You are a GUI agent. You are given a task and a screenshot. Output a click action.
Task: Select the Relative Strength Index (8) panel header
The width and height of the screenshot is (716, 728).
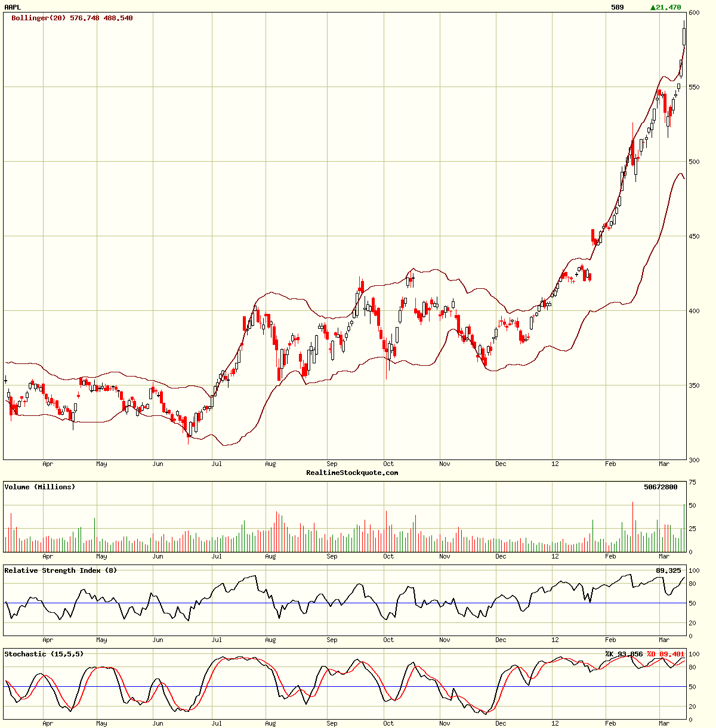59,570
